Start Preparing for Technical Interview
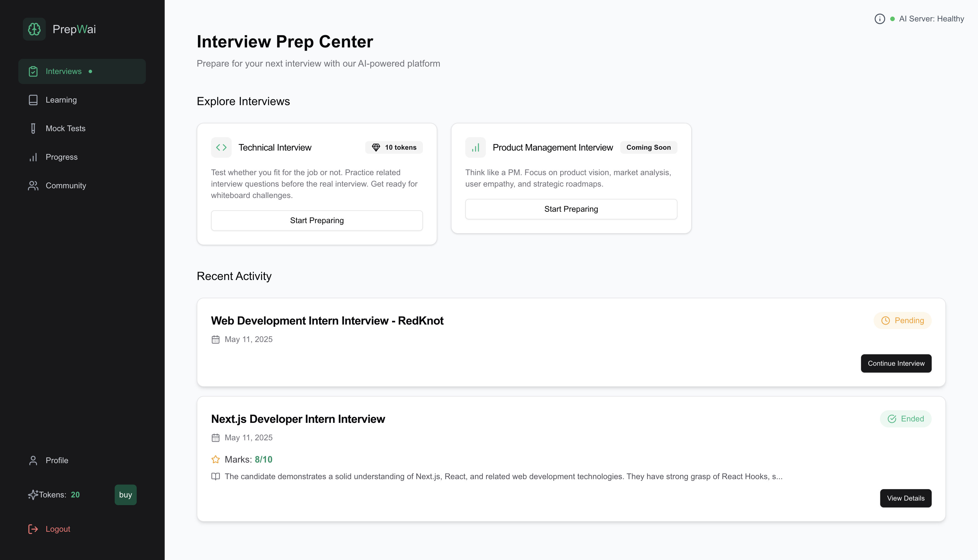Screen dimensions: 978x560 click(x=317, y=220)
